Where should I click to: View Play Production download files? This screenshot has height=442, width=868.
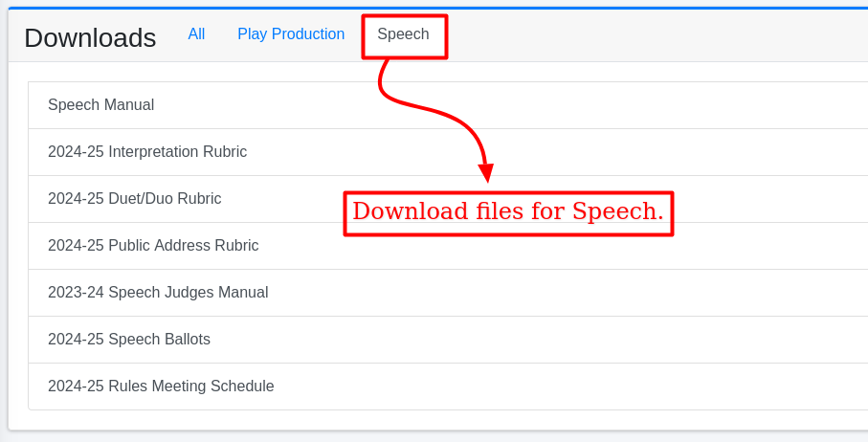291,34
